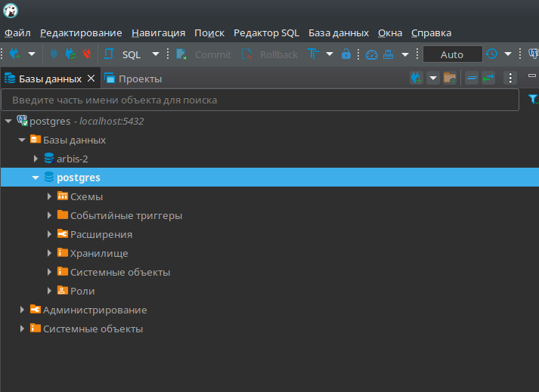This screenshot has width=539, height=392.
Task: Expand Системные объекты under postgres database
Action: [x=49, y=272]
